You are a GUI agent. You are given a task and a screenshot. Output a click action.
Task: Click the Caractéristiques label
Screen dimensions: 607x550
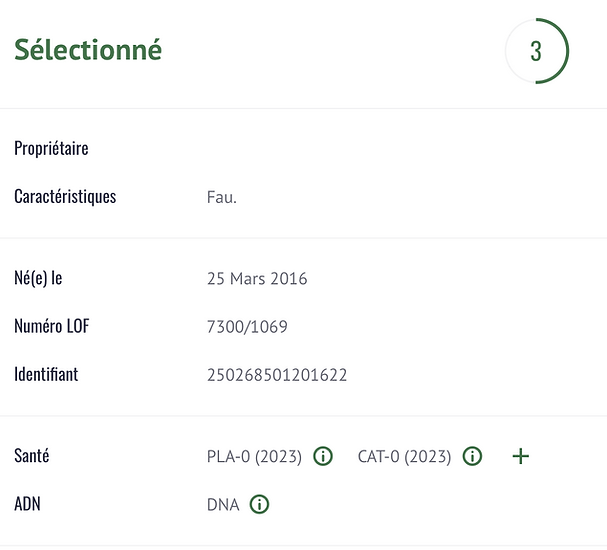click(65, 196)
